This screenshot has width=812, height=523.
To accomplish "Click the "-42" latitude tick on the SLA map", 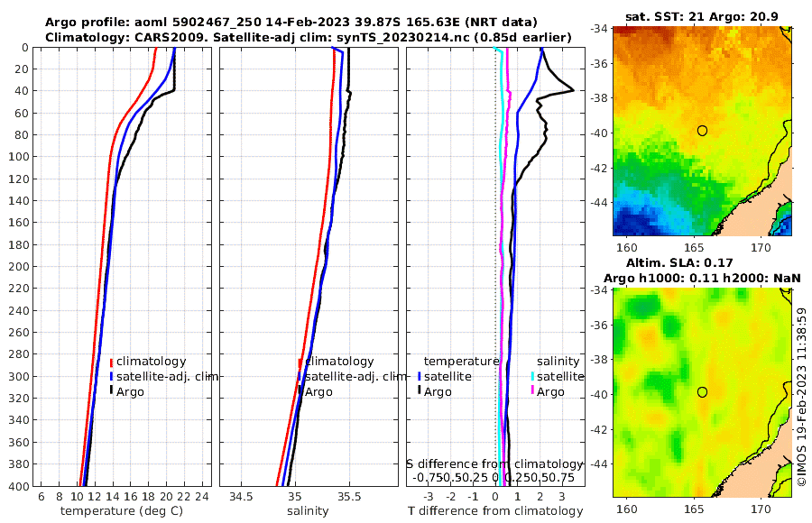I will point(600,429).
